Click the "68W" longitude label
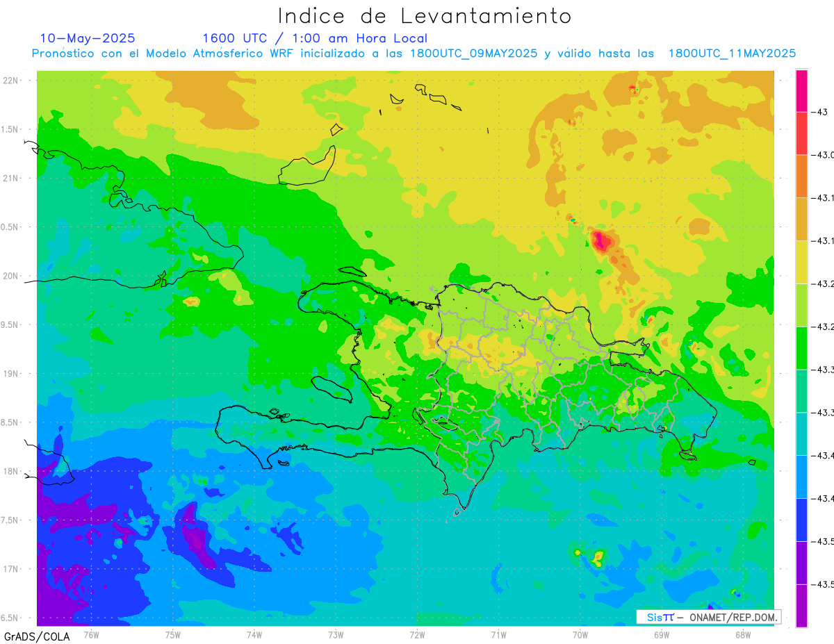This screenshot has width=834, height=644. tap(743, 634)
